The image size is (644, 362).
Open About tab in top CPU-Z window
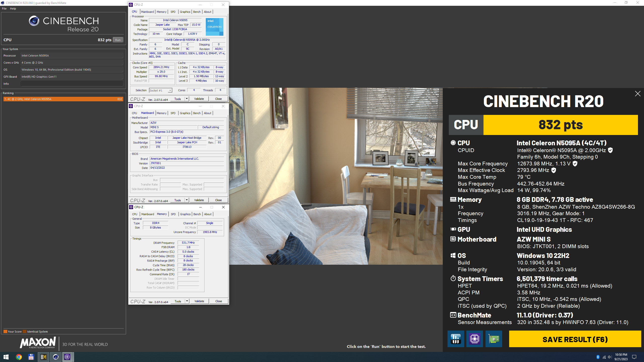click(x=208, y=12)
